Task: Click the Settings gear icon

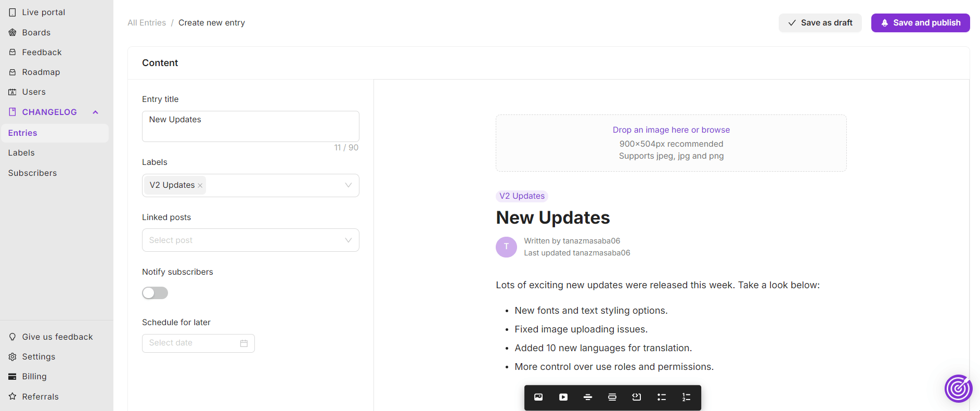Action: point(12,356)
